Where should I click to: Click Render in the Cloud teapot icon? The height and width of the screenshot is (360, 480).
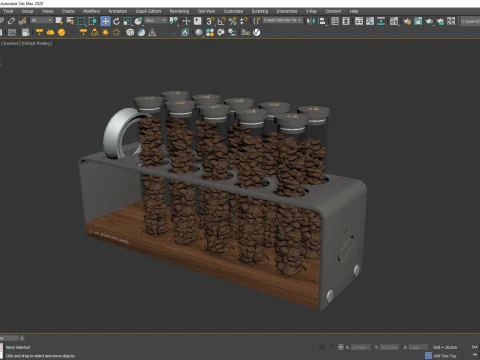[x=440, y=21]
